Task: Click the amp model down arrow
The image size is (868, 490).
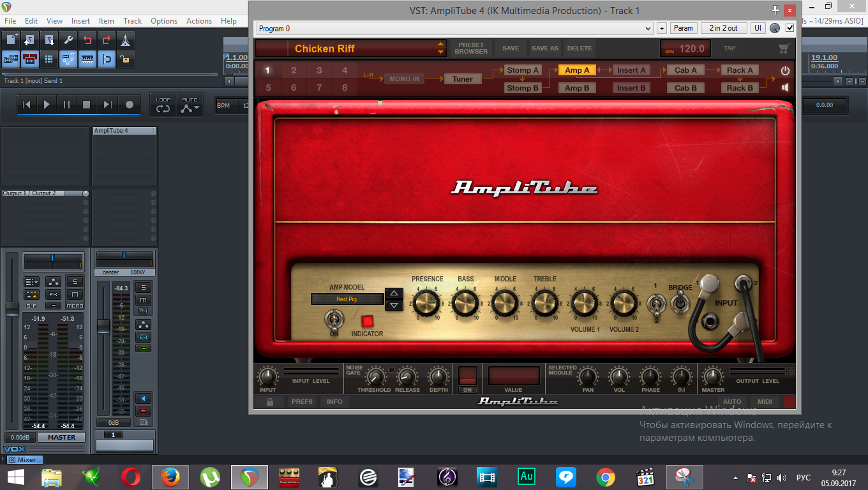Action: pyautogui.click(x=394, y=305)
